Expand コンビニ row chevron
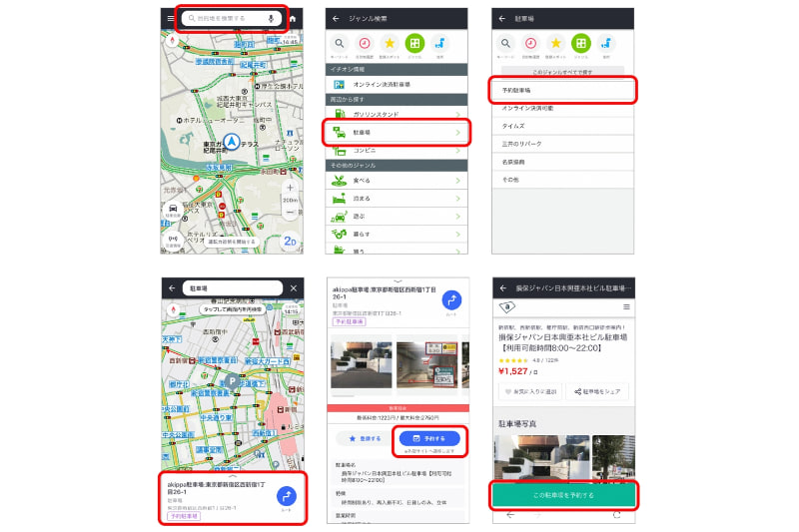Image resolution: width=799 pixels, height=532 pixels. [x=457, y=151]
